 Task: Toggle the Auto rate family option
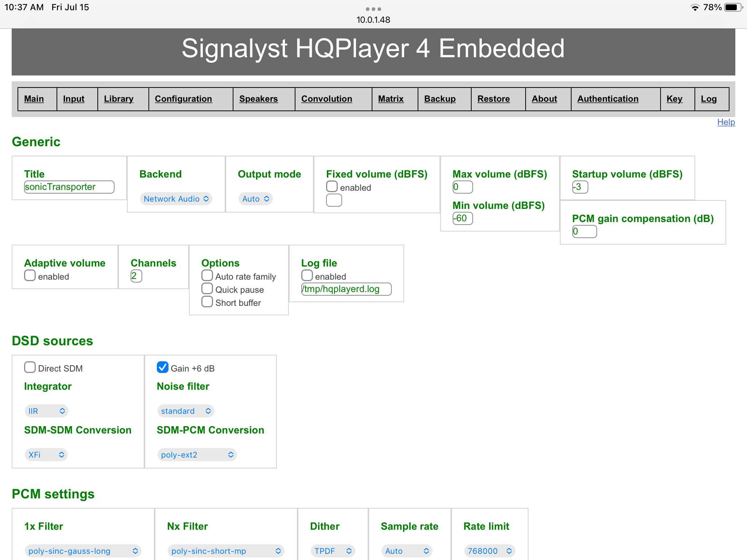click(207, 275)
